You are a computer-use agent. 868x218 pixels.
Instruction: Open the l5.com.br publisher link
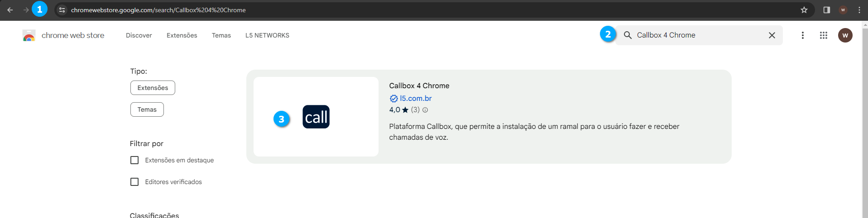(416, 98)
